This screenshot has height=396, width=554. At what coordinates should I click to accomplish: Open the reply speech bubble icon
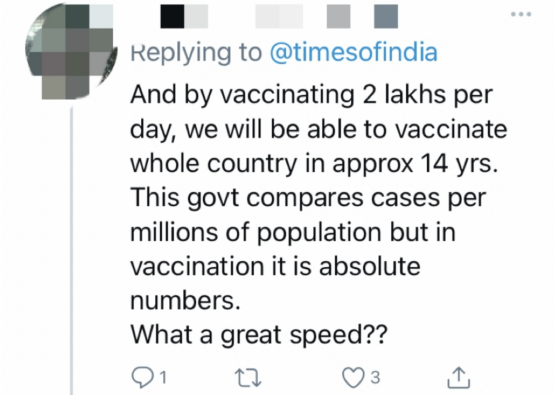pos(142,377)
